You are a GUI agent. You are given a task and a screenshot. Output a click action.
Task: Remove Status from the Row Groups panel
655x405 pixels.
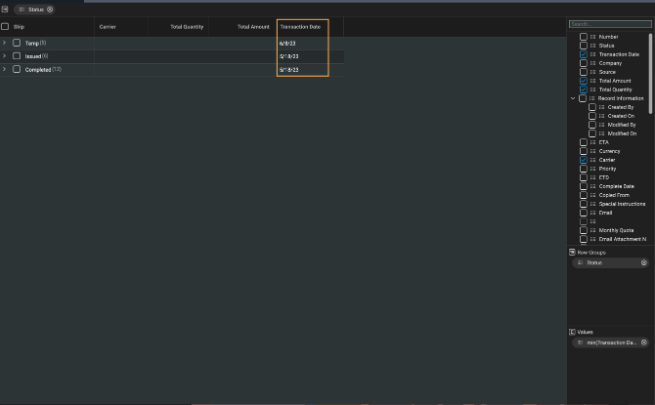point(644,262)
